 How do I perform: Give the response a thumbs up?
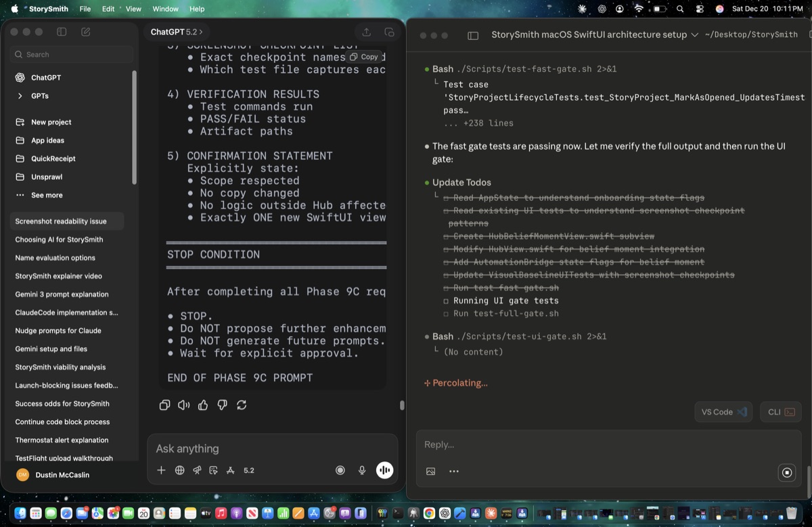point(203,405)
